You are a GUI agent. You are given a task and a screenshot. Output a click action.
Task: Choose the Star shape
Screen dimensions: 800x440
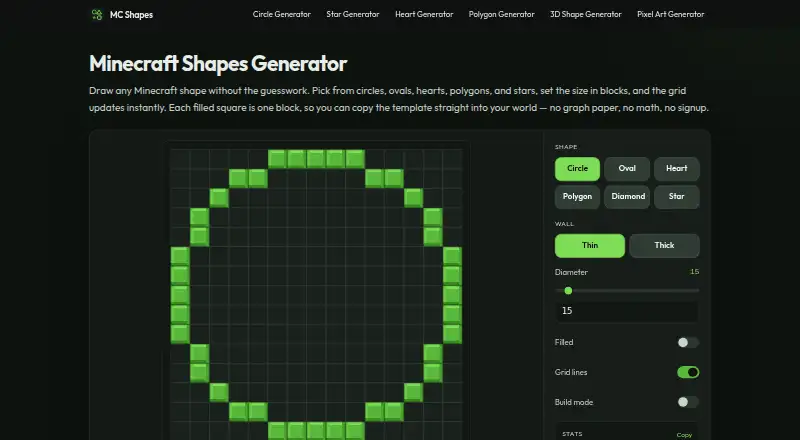[677, 197]
